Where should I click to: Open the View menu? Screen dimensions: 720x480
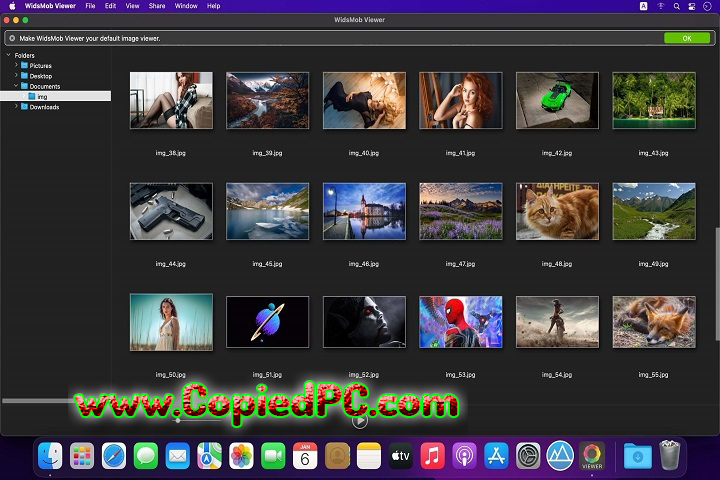[x=132, y=6]
